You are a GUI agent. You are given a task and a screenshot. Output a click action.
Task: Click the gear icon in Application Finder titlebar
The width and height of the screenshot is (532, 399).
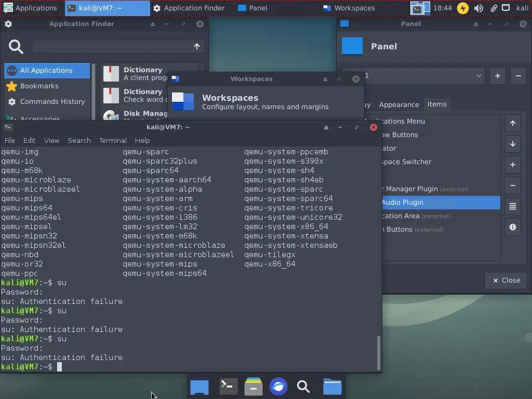coord(8,24)
